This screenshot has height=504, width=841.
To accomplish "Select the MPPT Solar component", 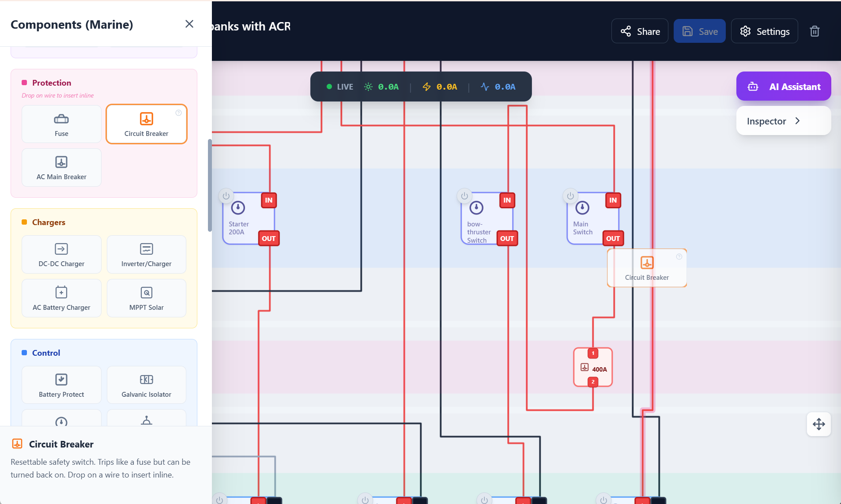I will (146, 298).
